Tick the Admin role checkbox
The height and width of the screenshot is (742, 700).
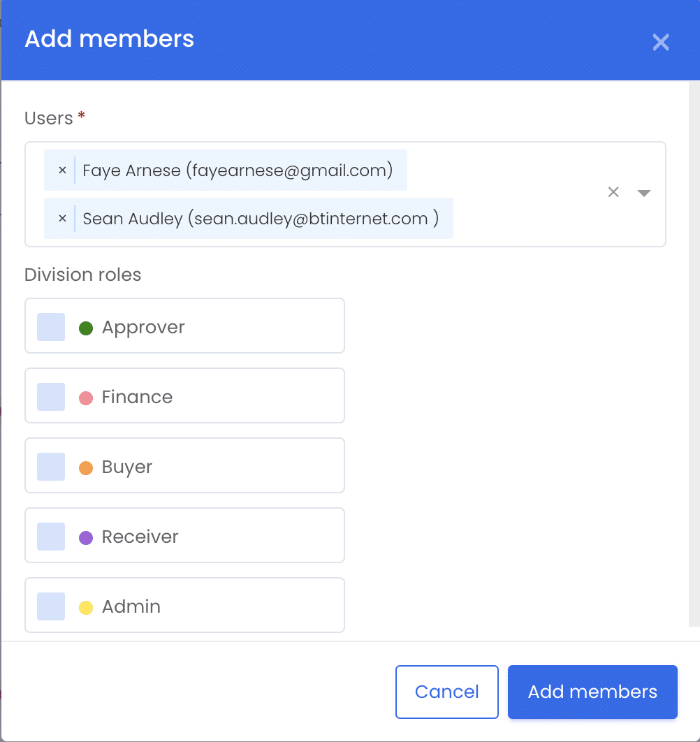(x=51, y=606)
